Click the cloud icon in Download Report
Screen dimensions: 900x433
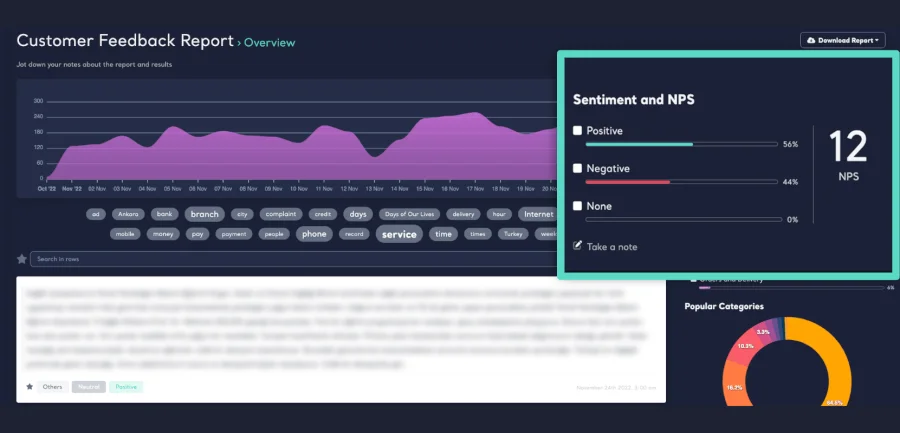tap(811, 40)
